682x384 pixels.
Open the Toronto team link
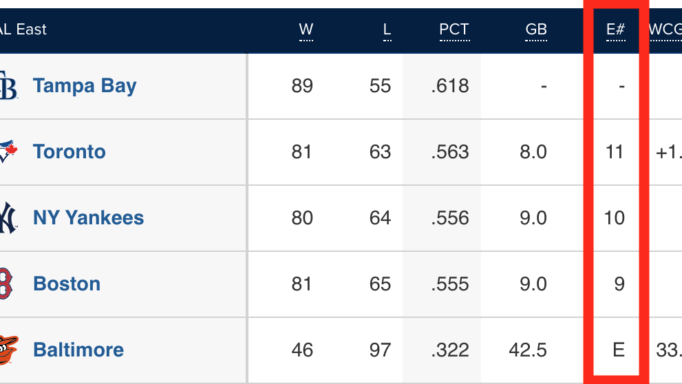tap(69, 152)
